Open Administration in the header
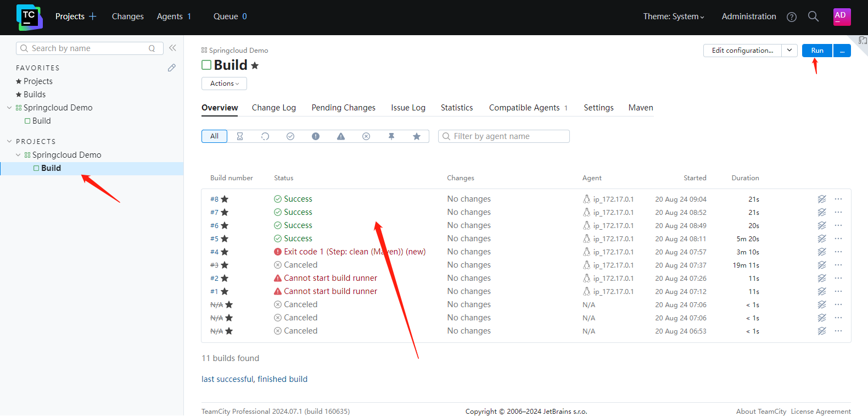Screen dimensions: 868x416 [x=749, y=16]
